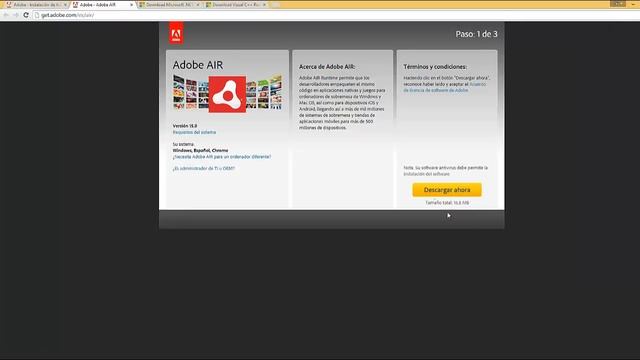Close the 'Download Visual C++' tab
The height and width of the screenshot is (360, 640).
point(264,5)
